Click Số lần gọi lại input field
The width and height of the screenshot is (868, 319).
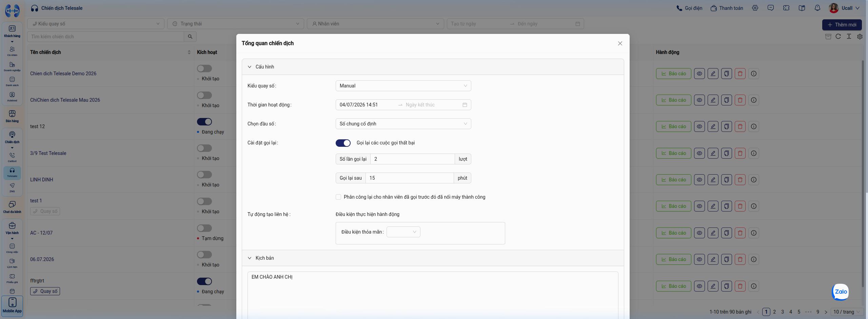[412, 159]
